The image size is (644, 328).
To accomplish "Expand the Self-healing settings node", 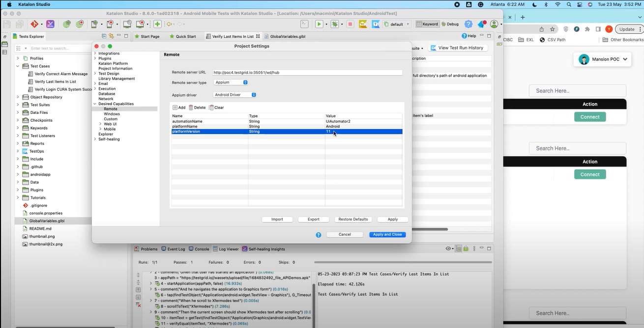I will (95, 139).
